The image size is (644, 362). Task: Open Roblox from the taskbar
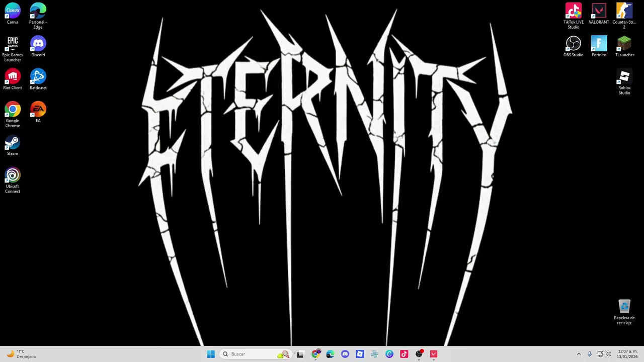[x=360, y=354]
